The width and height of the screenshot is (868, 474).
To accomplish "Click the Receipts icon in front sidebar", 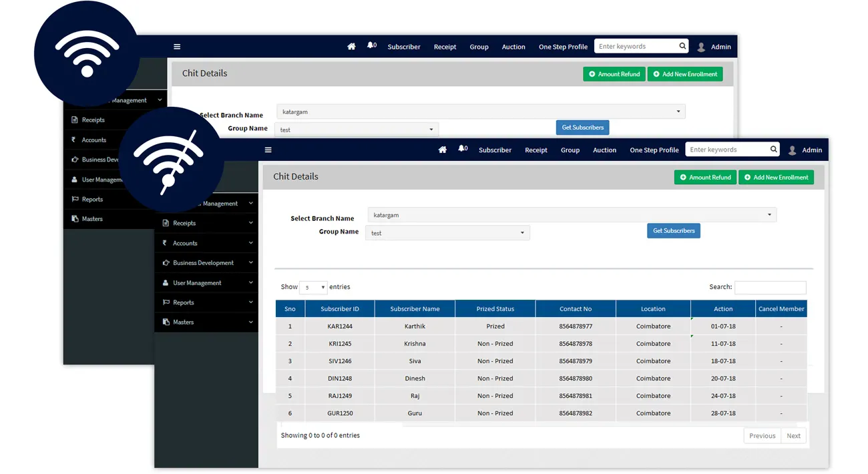I will click(x=166, y=223).
